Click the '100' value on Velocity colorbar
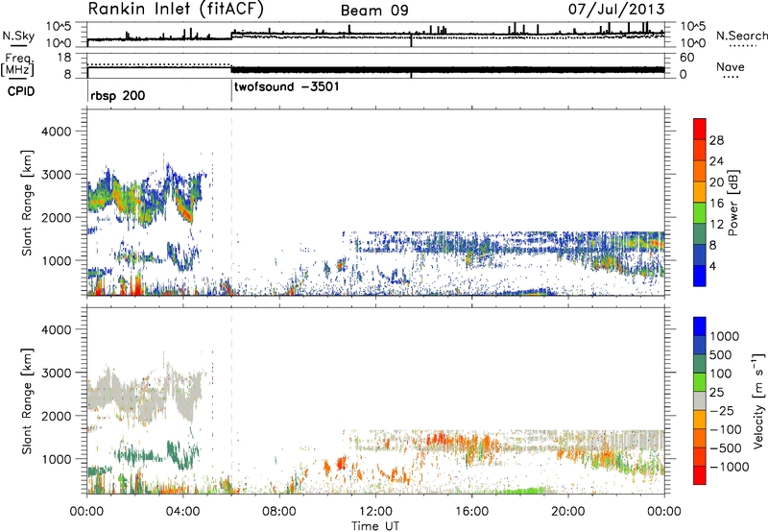 pyautogui.click(x=721, y=374)
